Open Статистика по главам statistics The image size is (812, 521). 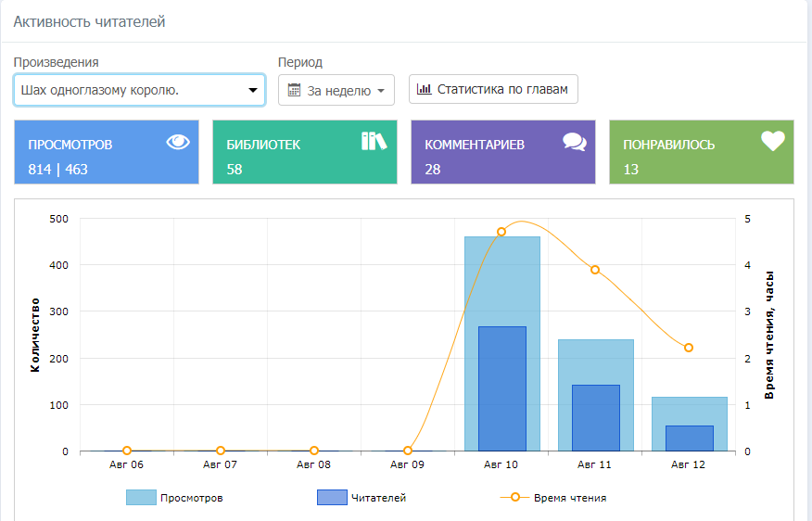(493, 89)
